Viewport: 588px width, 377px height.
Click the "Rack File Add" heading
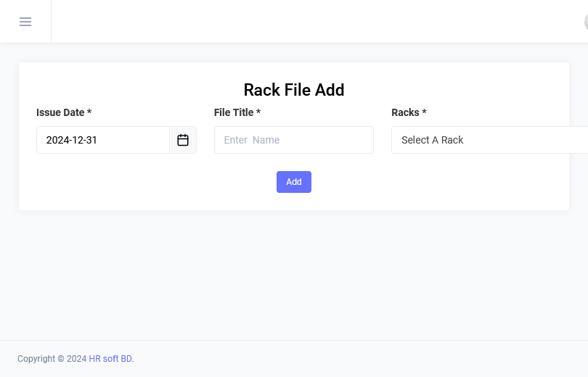pyautogui.click(x=293, y=90)
